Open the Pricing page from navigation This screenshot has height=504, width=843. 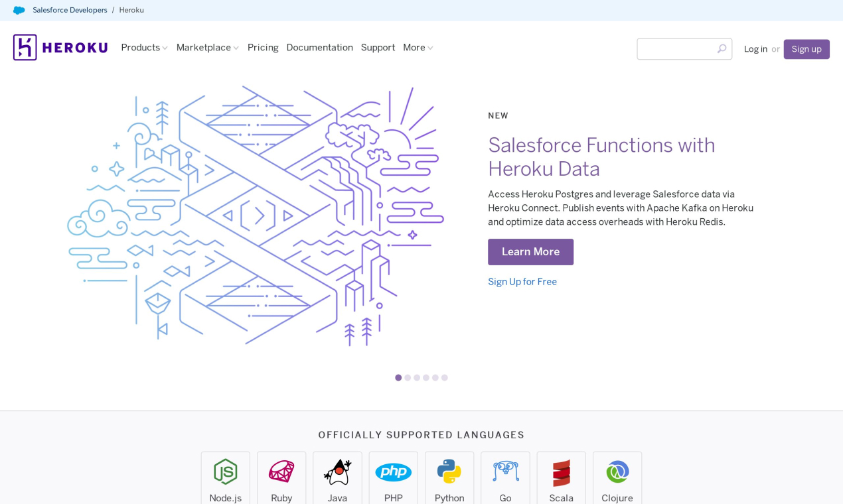[x=263, y=47]
